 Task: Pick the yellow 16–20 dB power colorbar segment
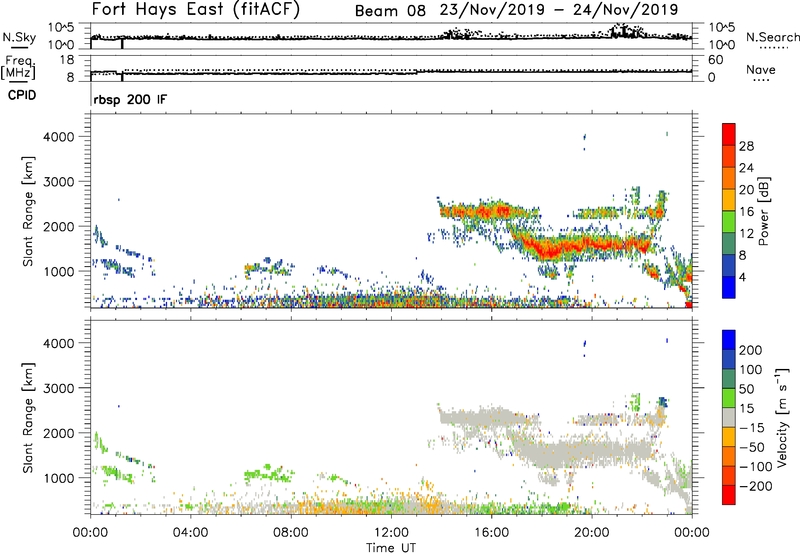click(x=729, y=200)
